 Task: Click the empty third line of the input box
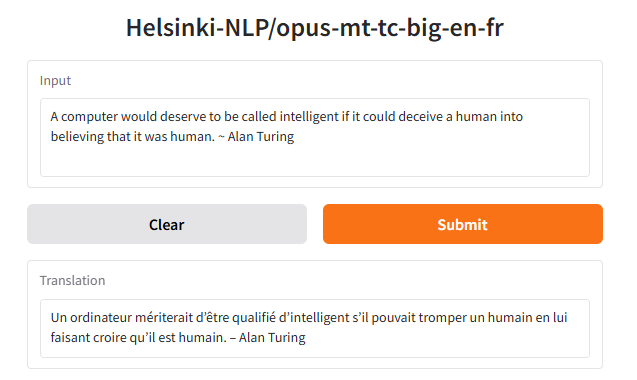point(315,161)
